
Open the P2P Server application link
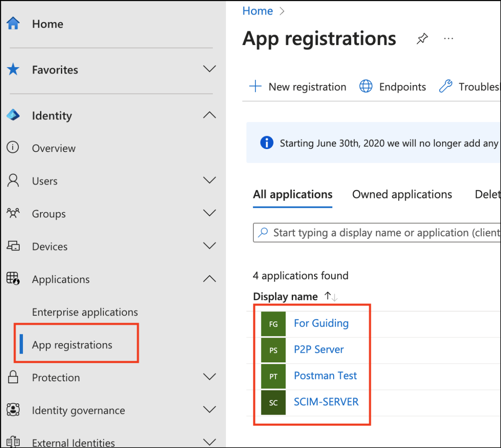coord(319,349)
